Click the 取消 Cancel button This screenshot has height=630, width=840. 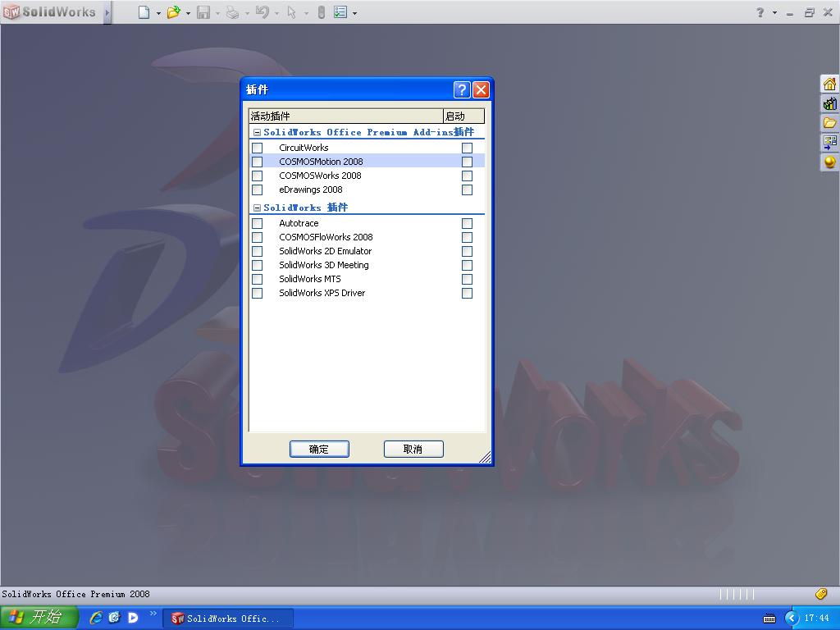[x=413, y=449]
